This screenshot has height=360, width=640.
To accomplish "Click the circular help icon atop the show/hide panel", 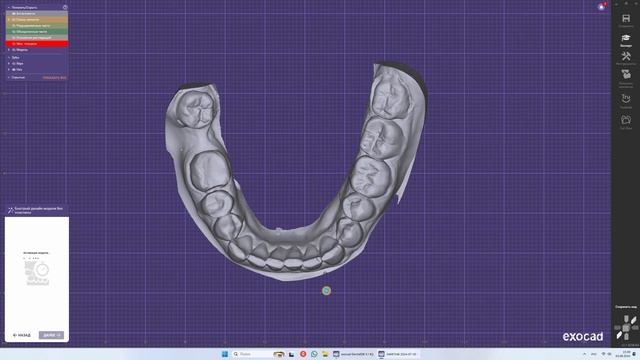I will click(x=65, y=7).
